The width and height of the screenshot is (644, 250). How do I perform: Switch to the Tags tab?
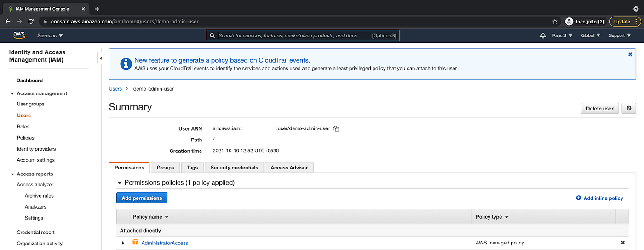(192, 168)
